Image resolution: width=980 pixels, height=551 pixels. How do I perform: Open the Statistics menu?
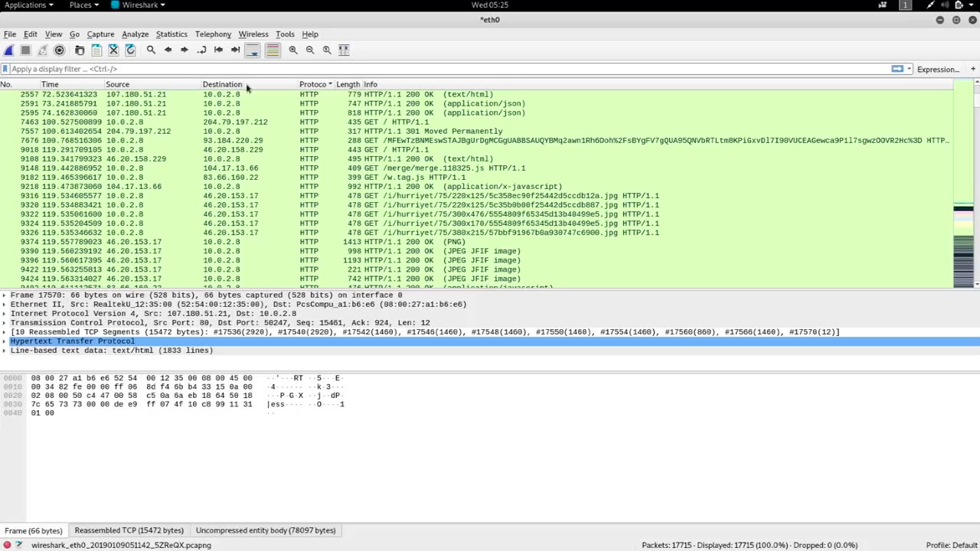171,34
